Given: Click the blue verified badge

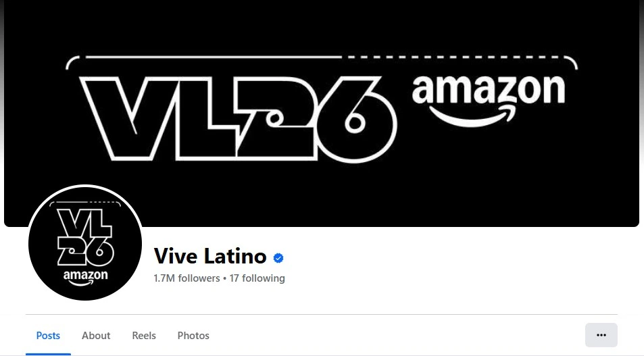Looking at the screenshot, I should pos(278,258).
